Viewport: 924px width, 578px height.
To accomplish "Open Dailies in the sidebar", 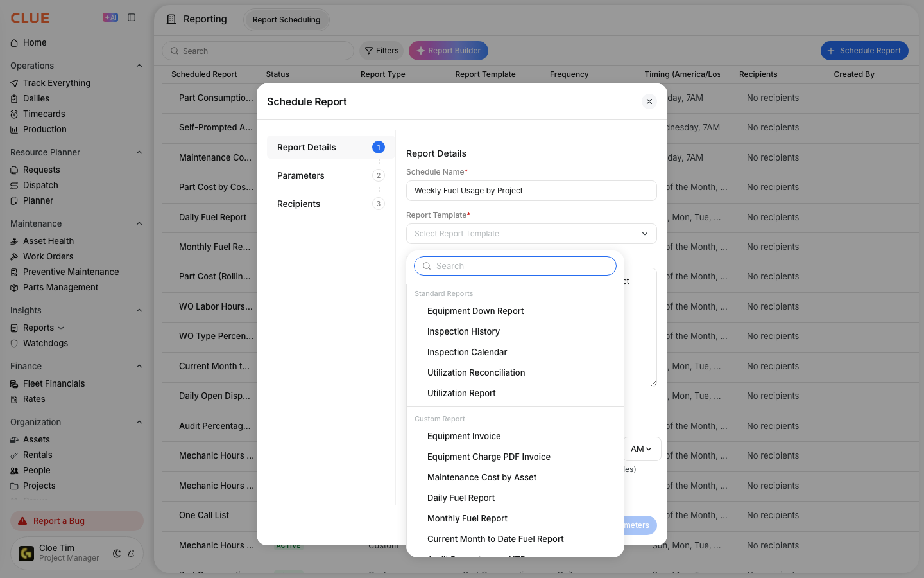I will (x=36, y=99).
